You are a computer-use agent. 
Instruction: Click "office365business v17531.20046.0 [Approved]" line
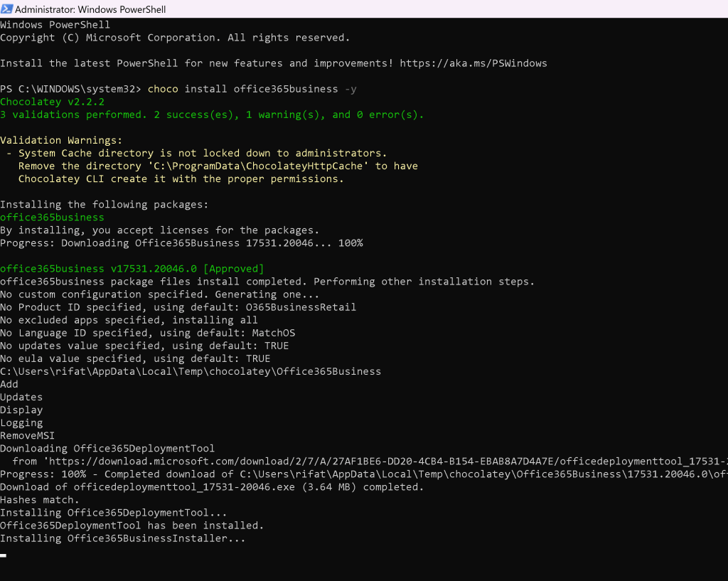[x=132, y=268]
